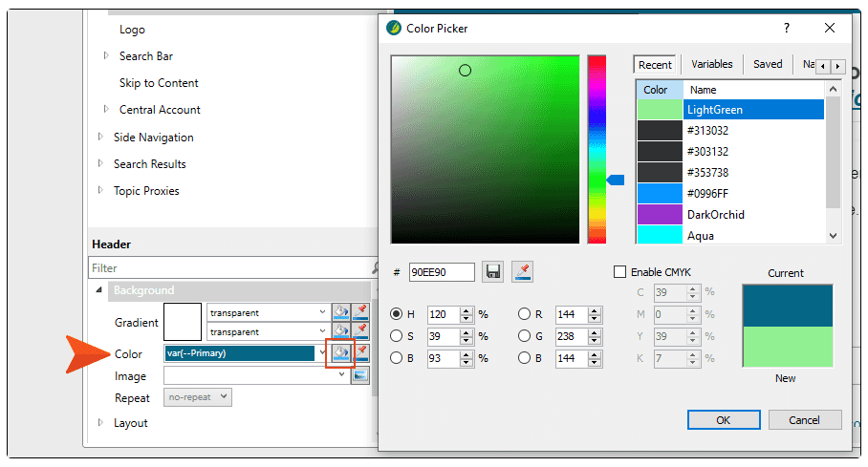Click the white Gradient preview box
Screen dimensions: 868x467
(x=183, y=322)
